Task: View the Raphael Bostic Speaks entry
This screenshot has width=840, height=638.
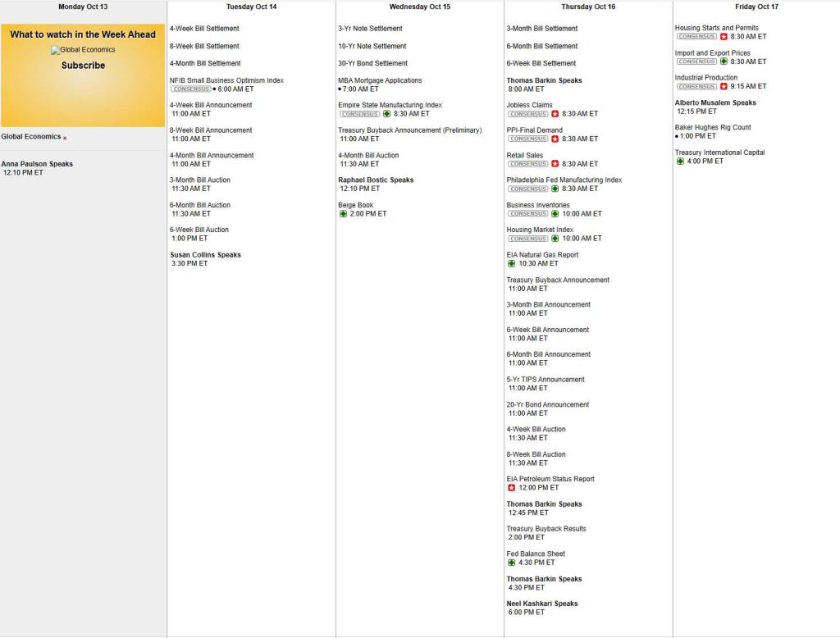Action: click(376, 180)
